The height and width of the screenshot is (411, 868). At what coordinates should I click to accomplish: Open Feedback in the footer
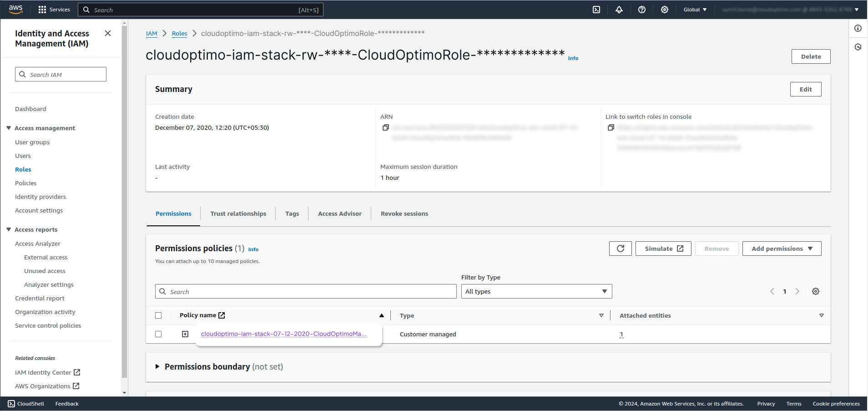pos(67,404)
